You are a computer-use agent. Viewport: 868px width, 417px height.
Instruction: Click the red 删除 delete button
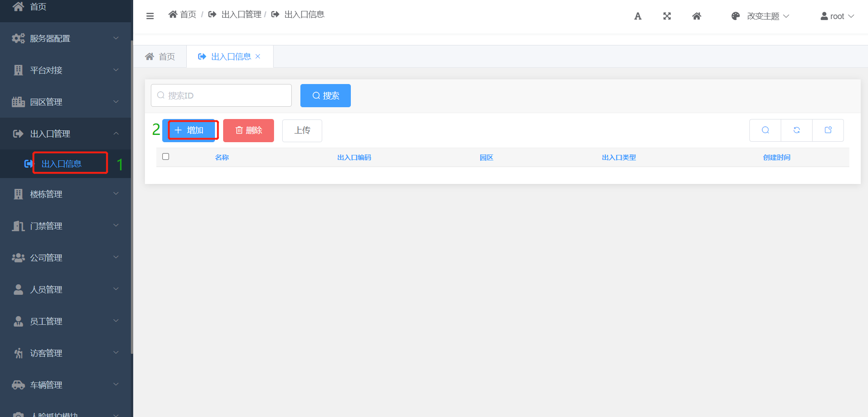[x=249, y=130]
